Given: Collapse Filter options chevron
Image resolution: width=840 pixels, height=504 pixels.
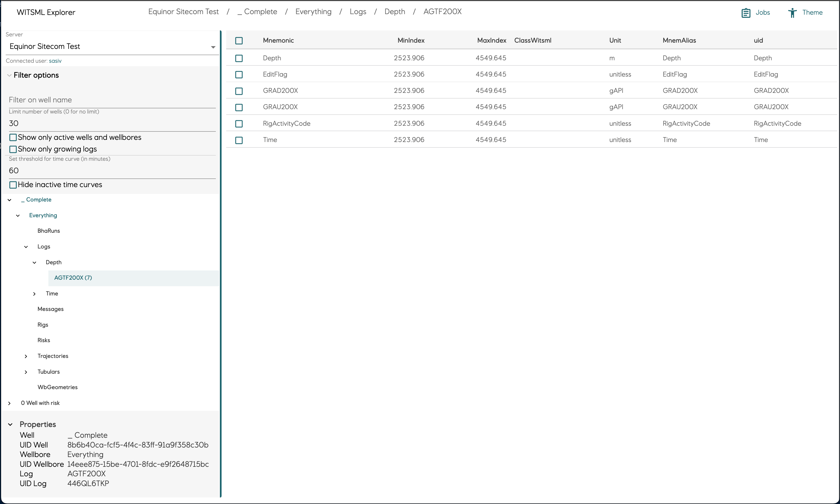Looking at the screenshot, I should click(x=10, y=75).
